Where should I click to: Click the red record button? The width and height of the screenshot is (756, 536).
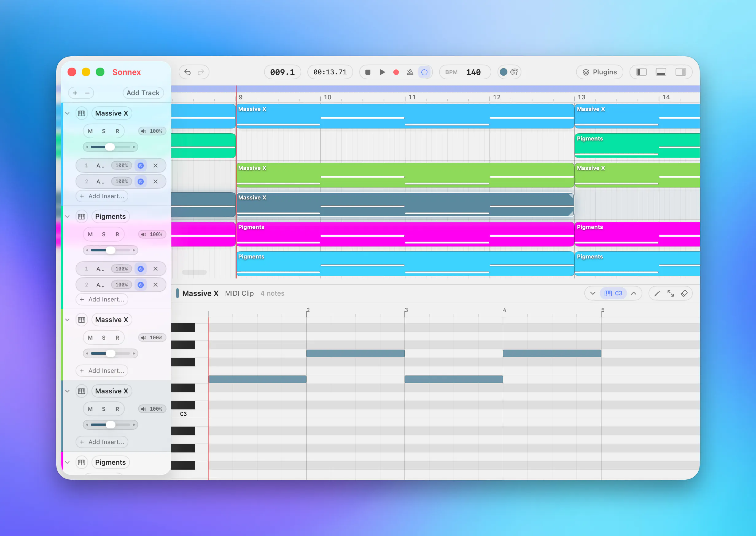[x=396, y=72]
